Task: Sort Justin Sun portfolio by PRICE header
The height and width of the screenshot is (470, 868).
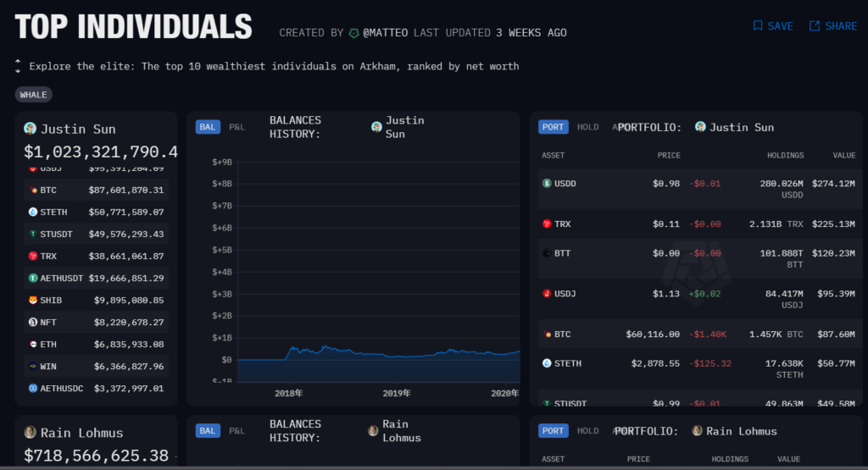Action: [x=669, y=155]
